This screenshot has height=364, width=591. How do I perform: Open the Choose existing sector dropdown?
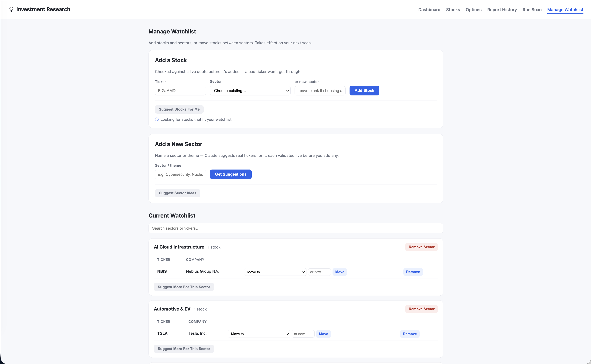click(250, 91)
